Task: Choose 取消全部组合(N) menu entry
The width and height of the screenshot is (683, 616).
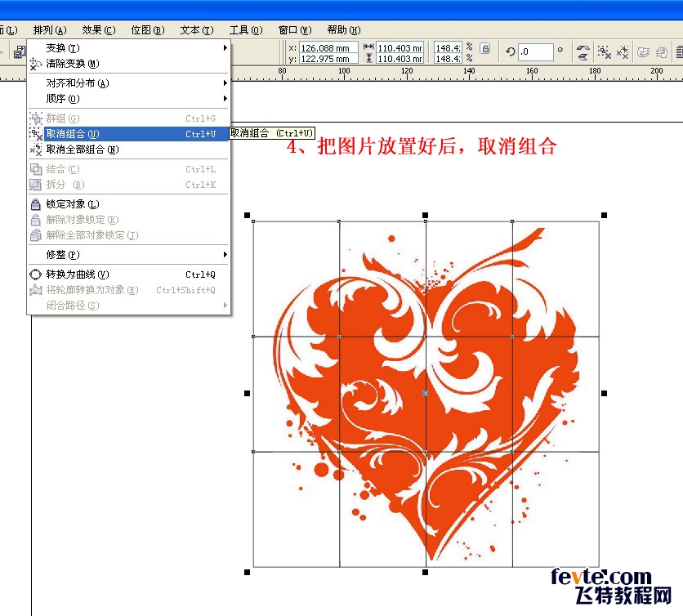Action: coord(128,150)
